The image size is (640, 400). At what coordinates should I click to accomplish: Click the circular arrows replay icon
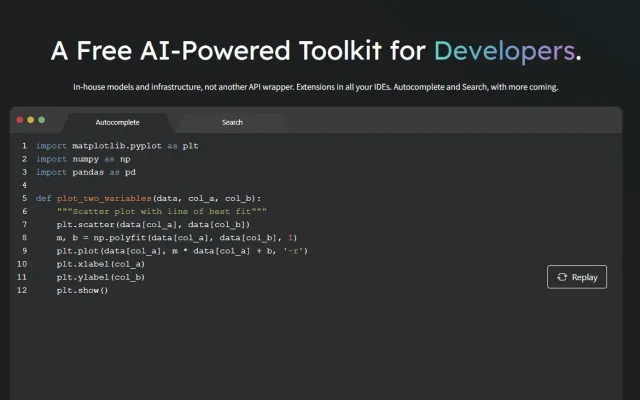562,277
